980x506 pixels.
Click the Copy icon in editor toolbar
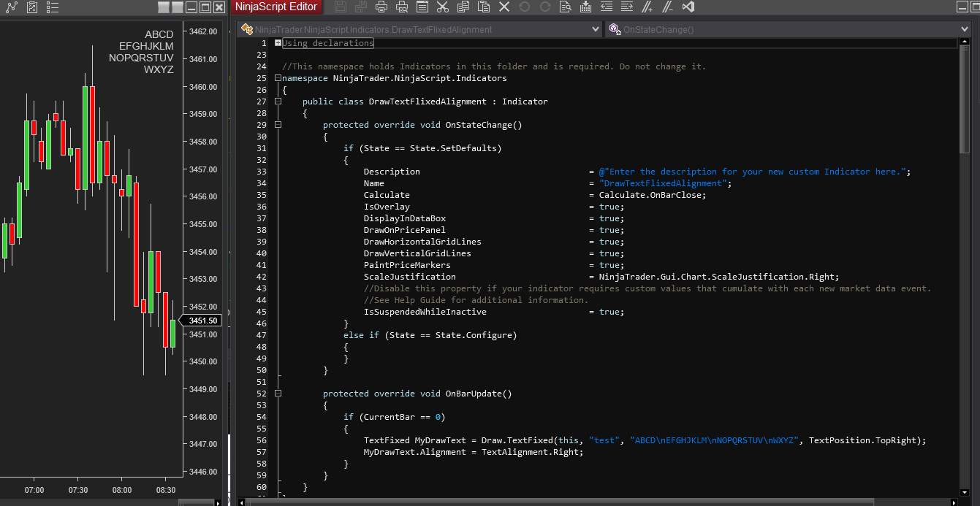[463, 7]
